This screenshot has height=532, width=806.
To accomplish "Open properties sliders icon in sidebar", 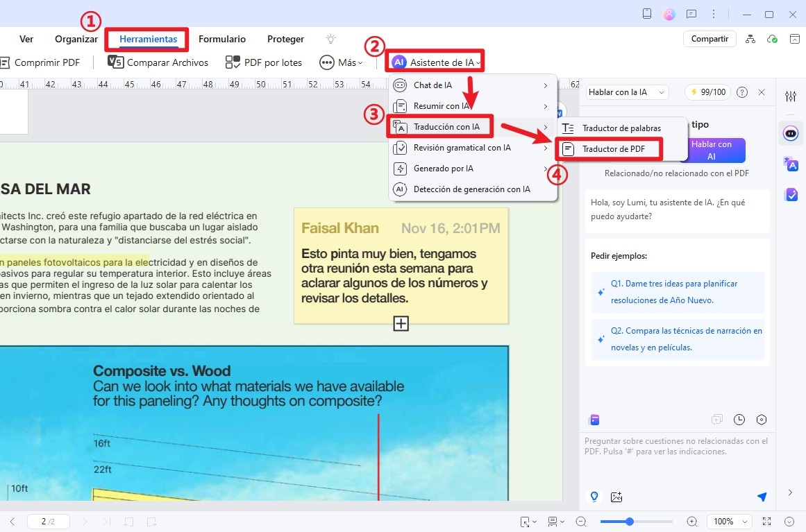I will pyautogui.click(x=791, y=96).
